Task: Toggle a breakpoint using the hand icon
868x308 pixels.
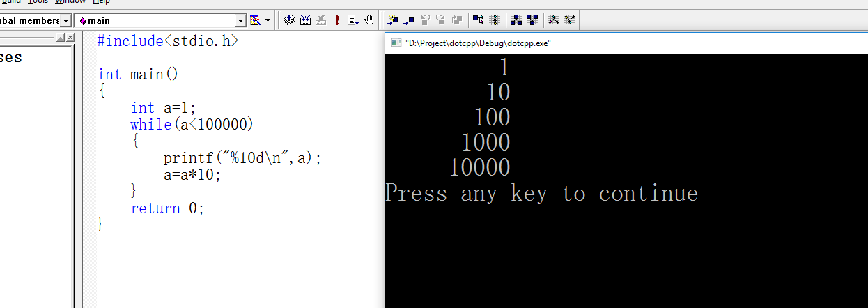Action: pyautogui.click(x=369, y=20)
